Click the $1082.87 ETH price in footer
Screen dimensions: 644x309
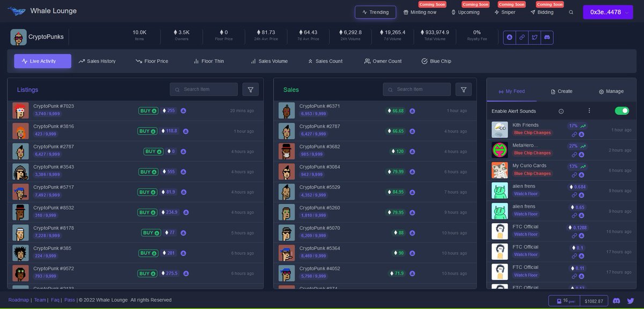pyautogui.click(x=594, y=301)
